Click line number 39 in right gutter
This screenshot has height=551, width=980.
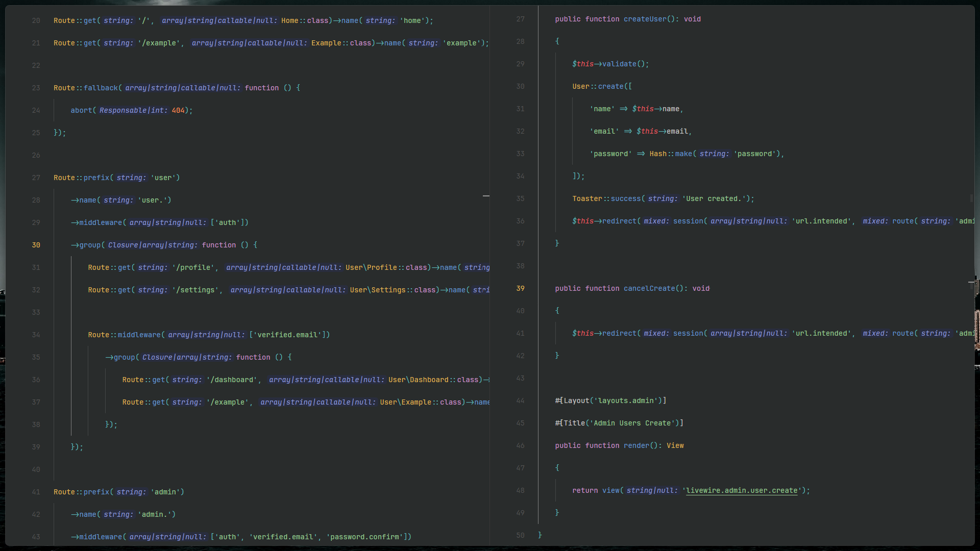point(520,288)
